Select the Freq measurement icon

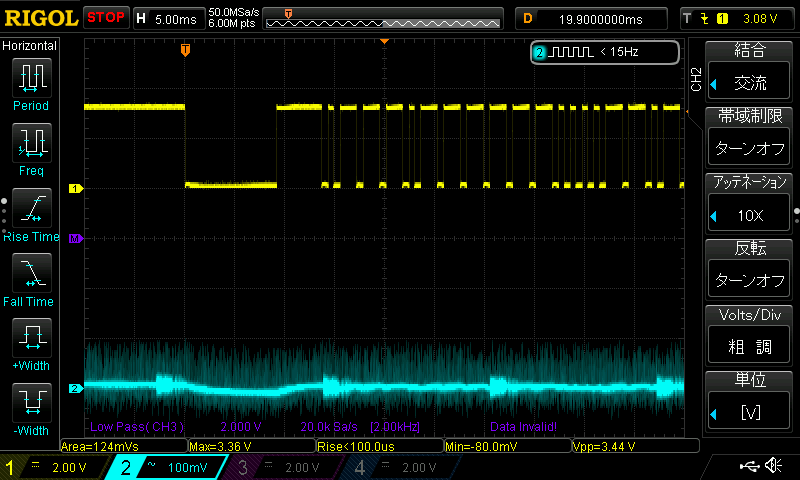31,143
